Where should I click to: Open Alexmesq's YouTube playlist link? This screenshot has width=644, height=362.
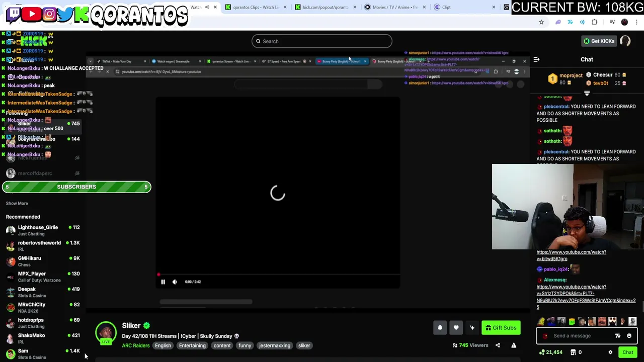[x=586, y=297]
